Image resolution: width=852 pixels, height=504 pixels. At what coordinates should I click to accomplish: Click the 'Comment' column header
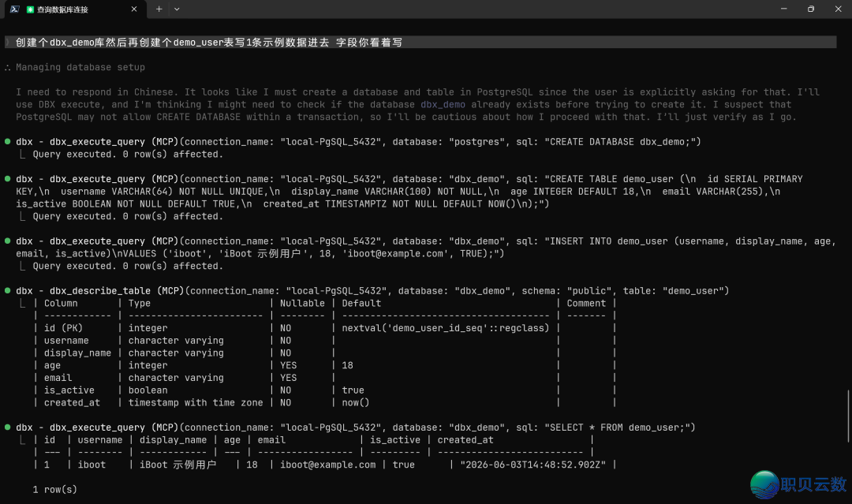click(585, 304)
